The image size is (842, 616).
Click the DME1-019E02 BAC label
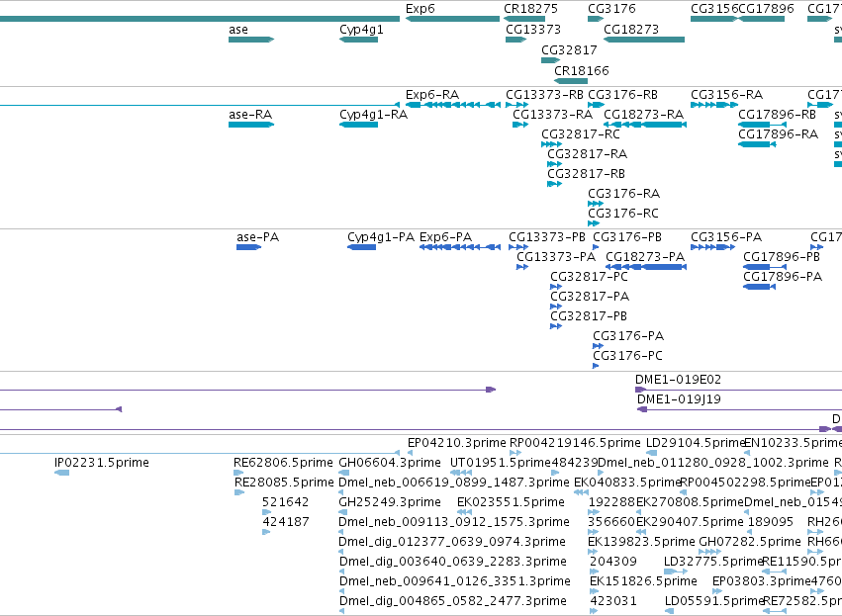tap(678, 380)
